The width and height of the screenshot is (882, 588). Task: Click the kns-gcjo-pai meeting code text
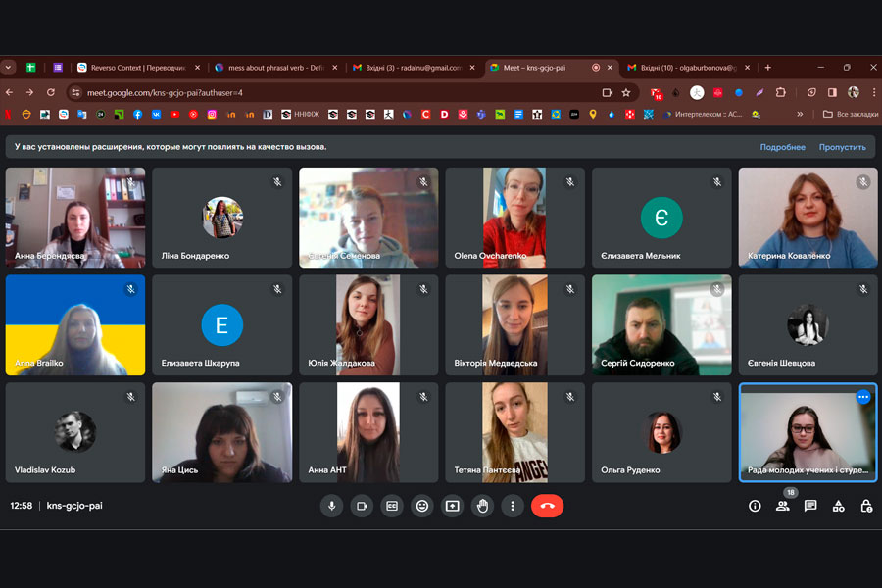pyautogui.click(x=74, y=506)
